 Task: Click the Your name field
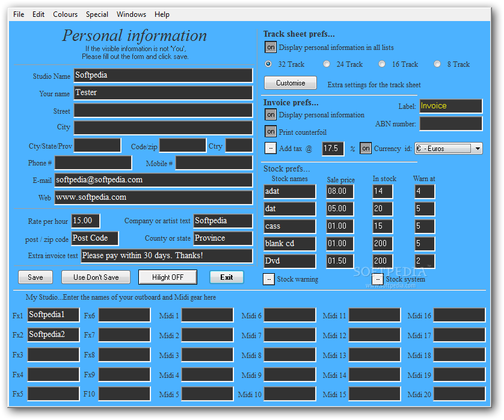click(163, 93)
